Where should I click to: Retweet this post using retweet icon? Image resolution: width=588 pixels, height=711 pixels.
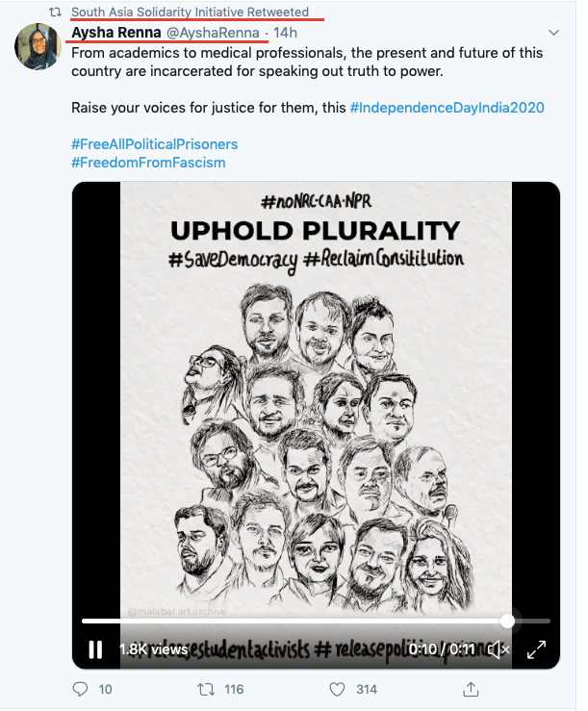click(x=204, y=689)
